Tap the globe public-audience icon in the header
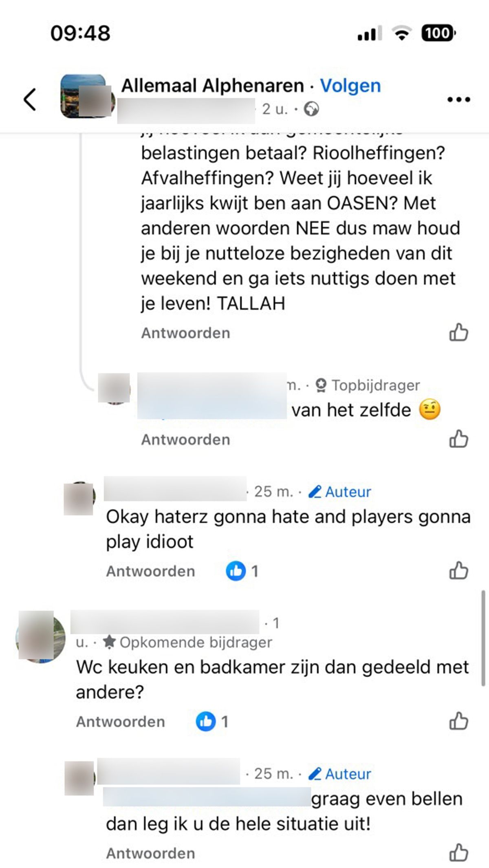Screen dimensions: 489x868 pos(311,109)
